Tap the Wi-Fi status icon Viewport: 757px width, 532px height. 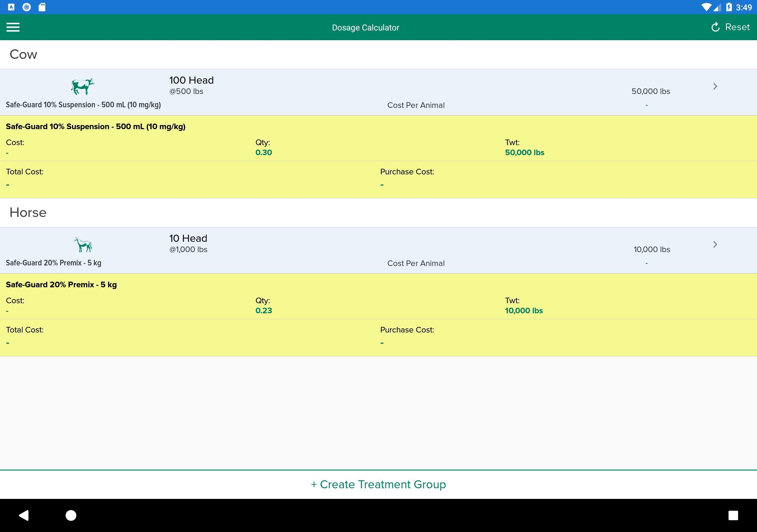706,7
